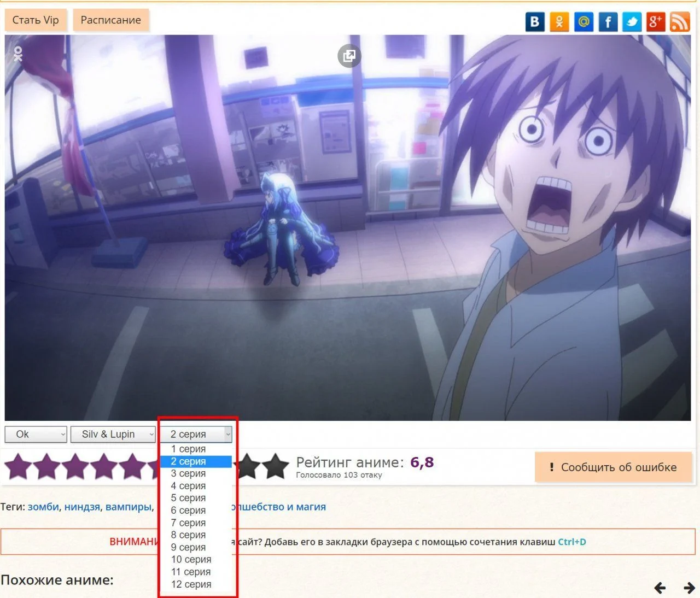The width and height of the screenshot is (700, 598).
Task: Click the Похожие аниме heading
Action: click(57, 580)
